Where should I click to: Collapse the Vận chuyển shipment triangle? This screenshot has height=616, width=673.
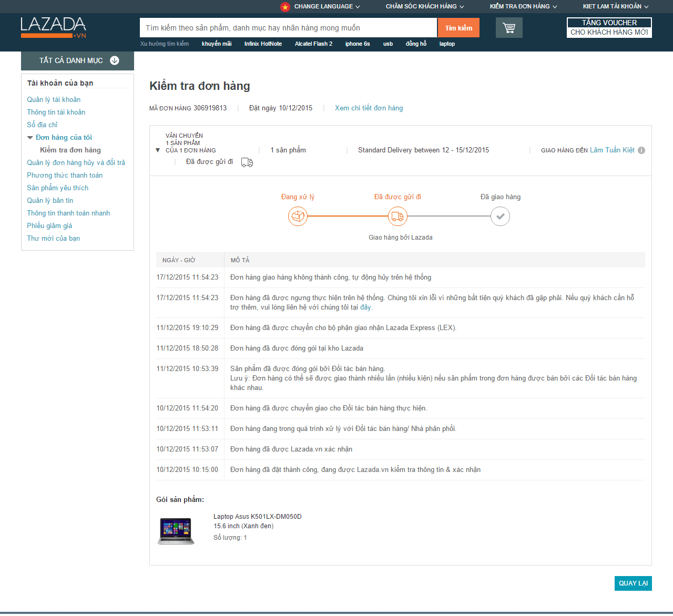point(158,150)
